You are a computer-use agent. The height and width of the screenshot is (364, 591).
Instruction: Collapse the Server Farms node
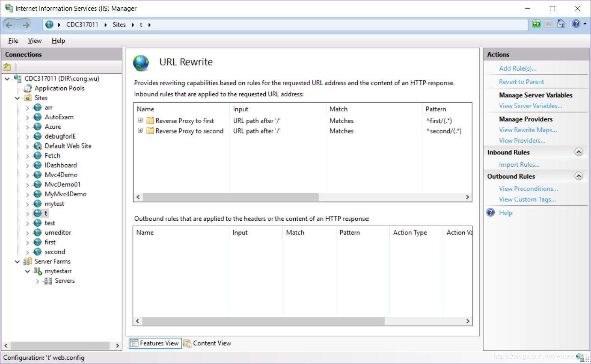point(18,261)
